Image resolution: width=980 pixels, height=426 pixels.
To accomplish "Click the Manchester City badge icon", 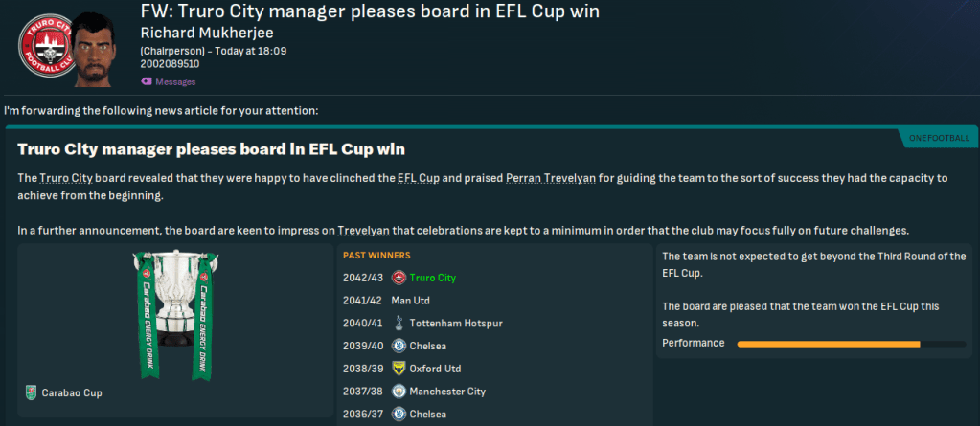I will tap(399, 392).
